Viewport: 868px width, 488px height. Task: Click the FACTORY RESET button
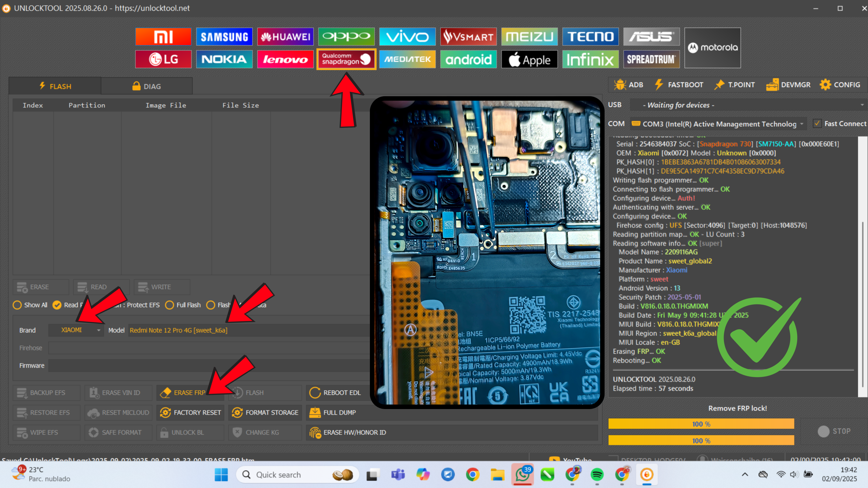[190, 412]
